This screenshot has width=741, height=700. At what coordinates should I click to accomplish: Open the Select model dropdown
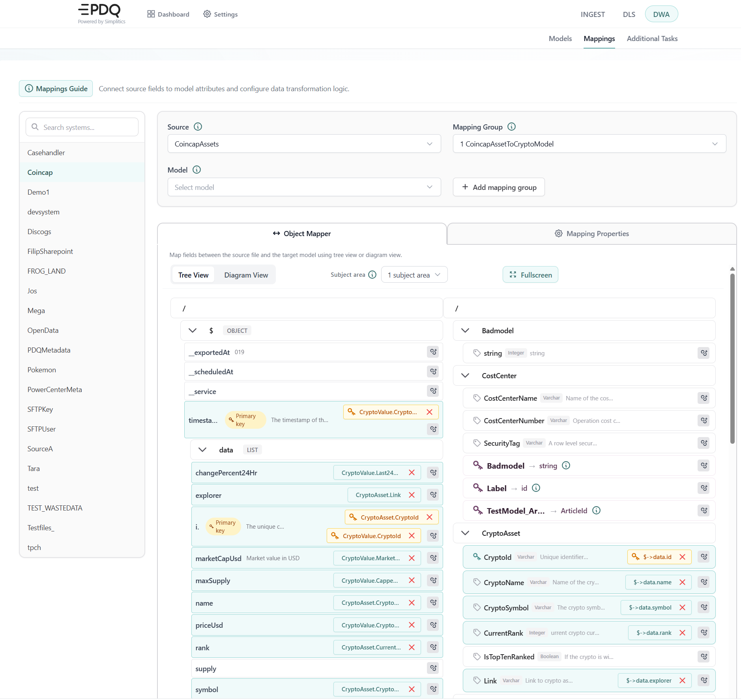coord(304,187)
